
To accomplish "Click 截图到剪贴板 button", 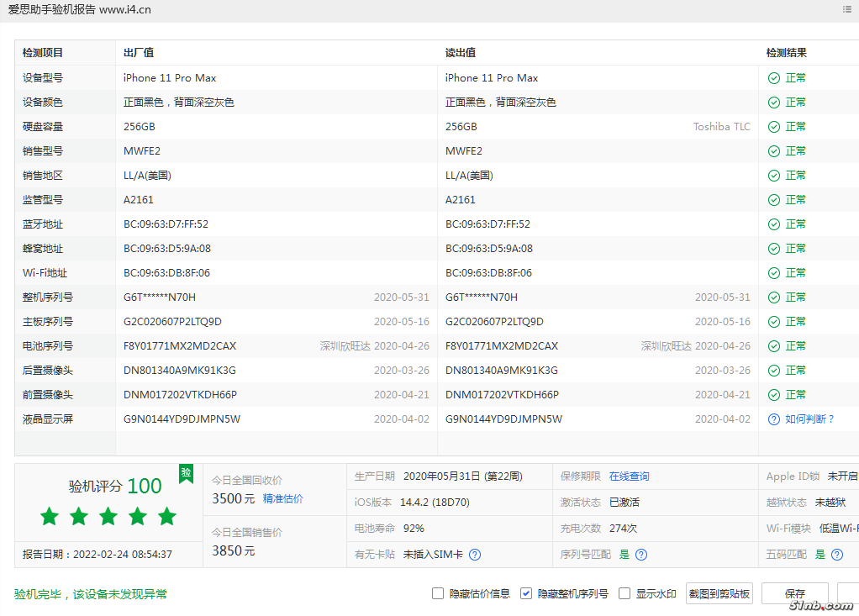I will pyautogui.click(x=719, y=593).
